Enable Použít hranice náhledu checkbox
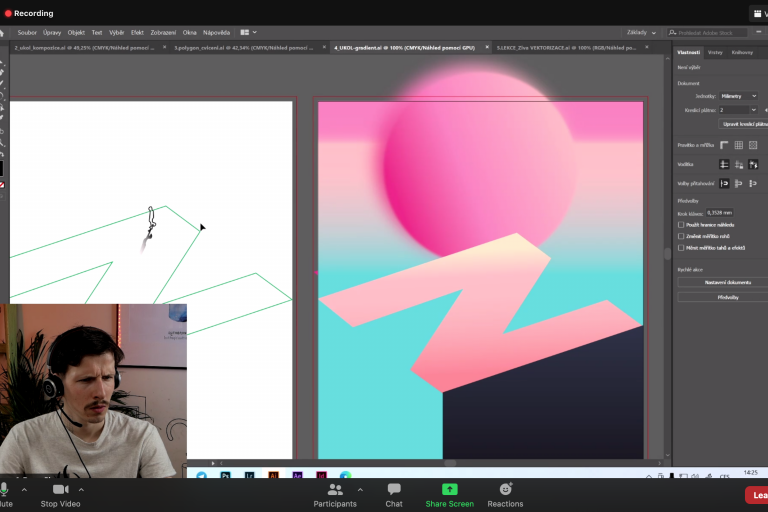 coord(682,225)
